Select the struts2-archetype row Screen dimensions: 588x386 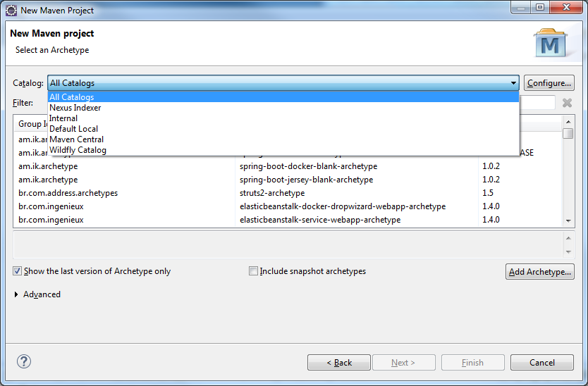[x=271, y=193]
